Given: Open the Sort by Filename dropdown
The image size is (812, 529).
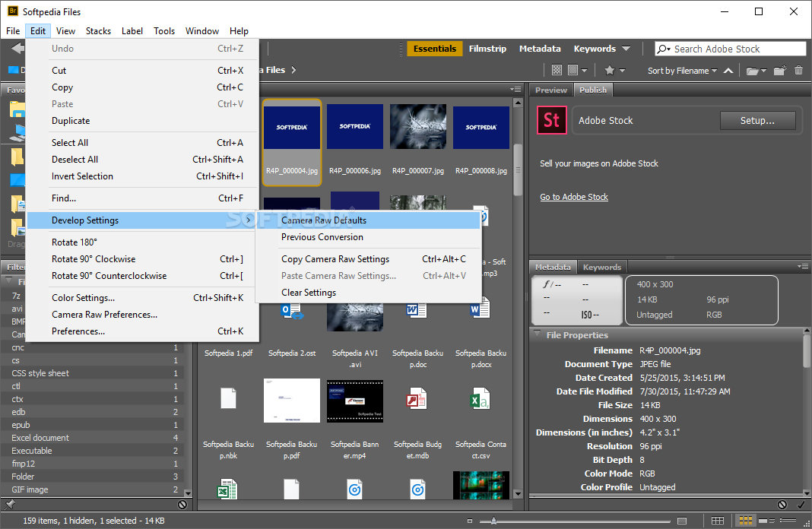Looking at the screenshot, I should click(x=682, y=71).
